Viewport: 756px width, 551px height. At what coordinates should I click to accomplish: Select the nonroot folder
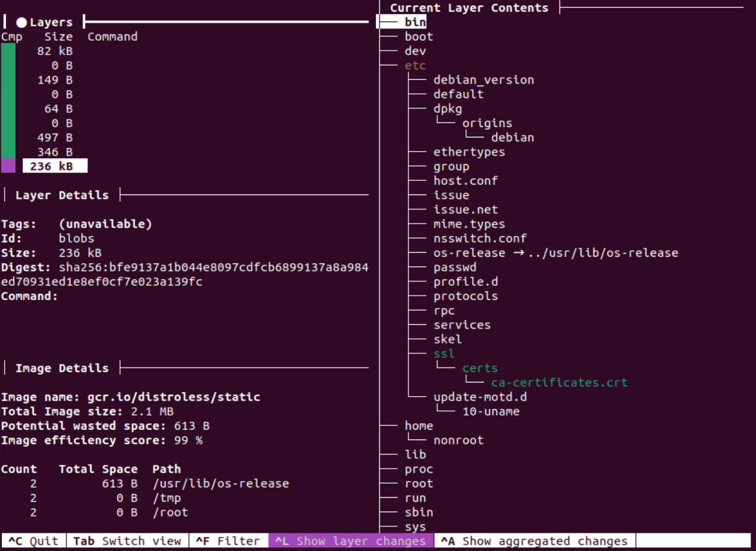click(x=458, y=440)
